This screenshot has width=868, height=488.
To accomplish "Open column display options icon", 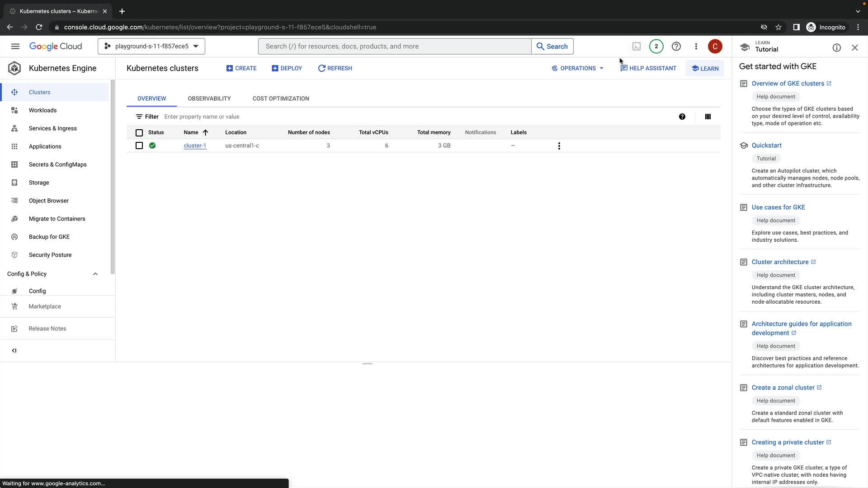I will pyautogui.click(x=708, y=117).
